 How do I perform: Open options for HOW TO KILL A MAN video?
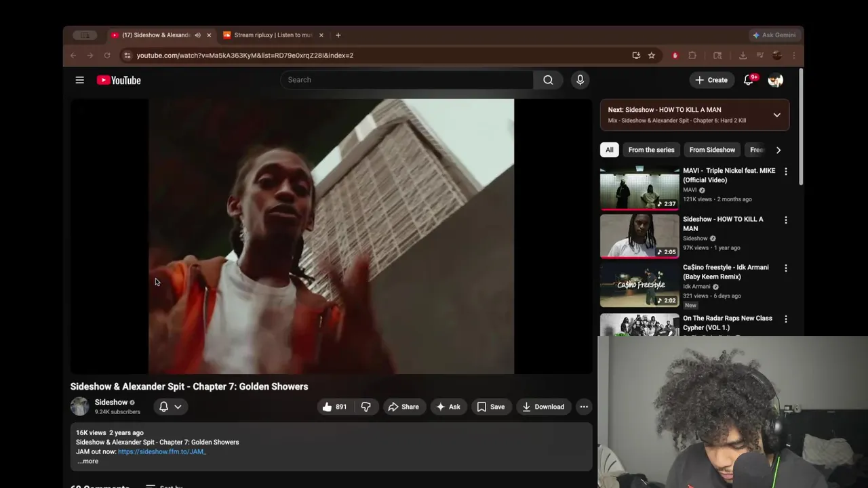point(786,220)
